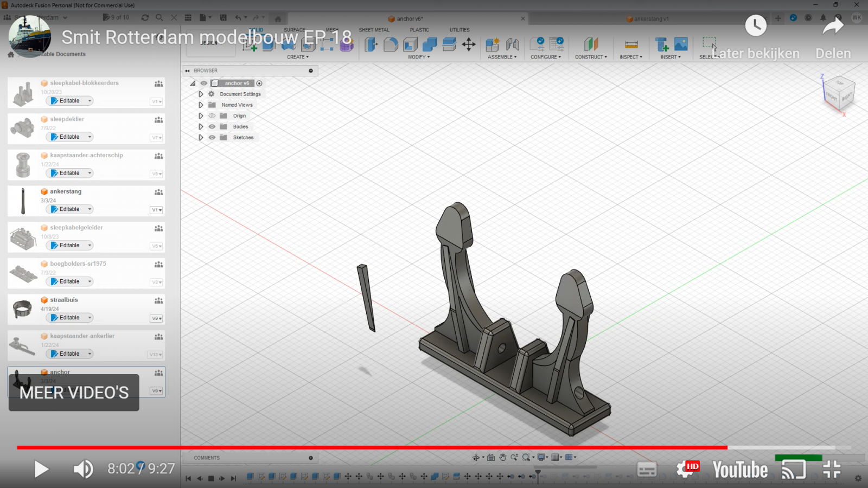The height and width of the screenshot is (488, 868).
Task: Click the MEER VIDEO'S button
Action: tap(74, 393)
